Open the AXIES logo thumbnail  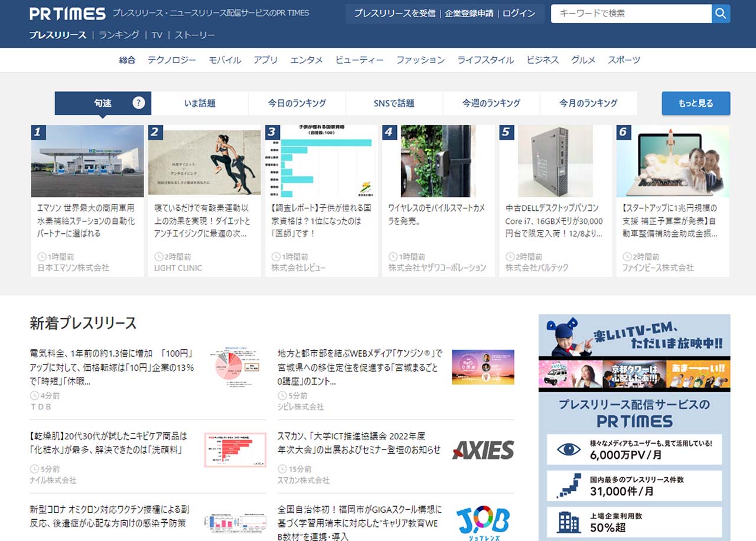pyautogui.click(x=483, y=450)
